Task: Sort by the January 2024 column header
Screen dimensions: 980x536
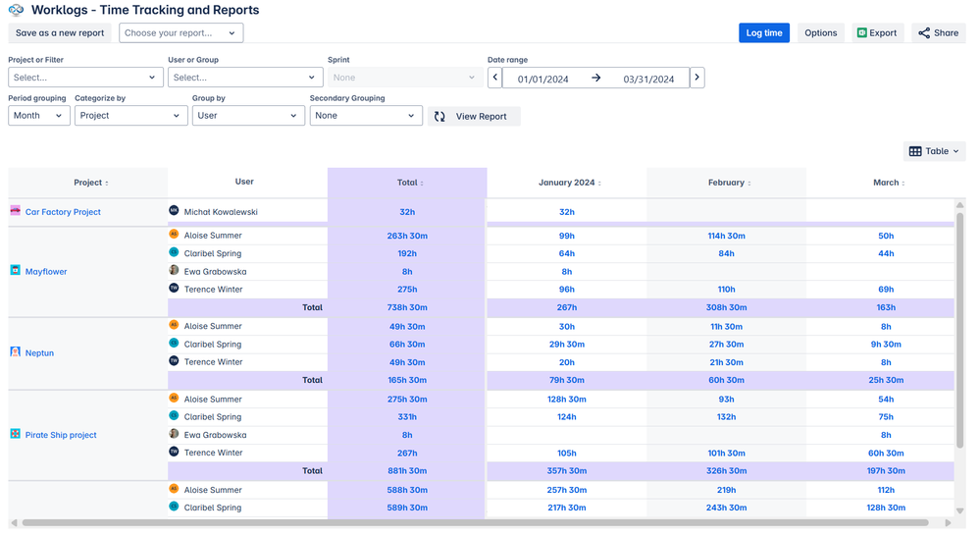Action: coord(568,183)
